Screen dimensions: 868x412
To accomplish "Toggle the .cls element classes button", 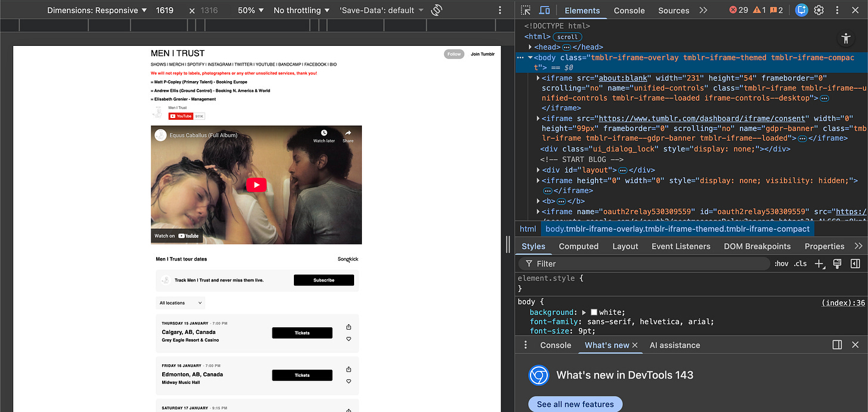I will point(800,264).
